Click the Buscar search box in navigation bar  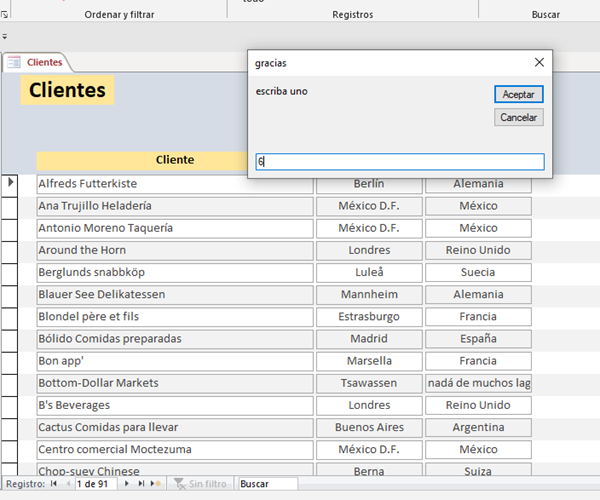[x=267, y=484]
